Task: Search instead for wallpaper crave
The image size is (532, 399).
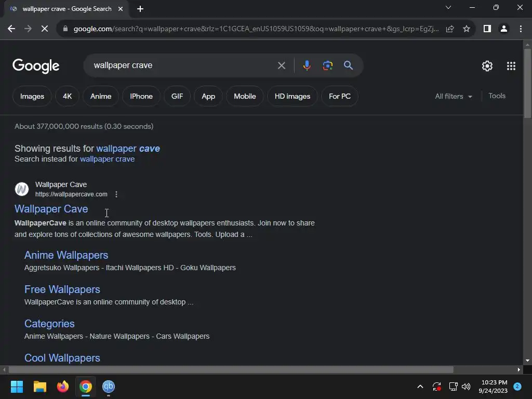Action: pyautogui.click(x=107, y=159)
